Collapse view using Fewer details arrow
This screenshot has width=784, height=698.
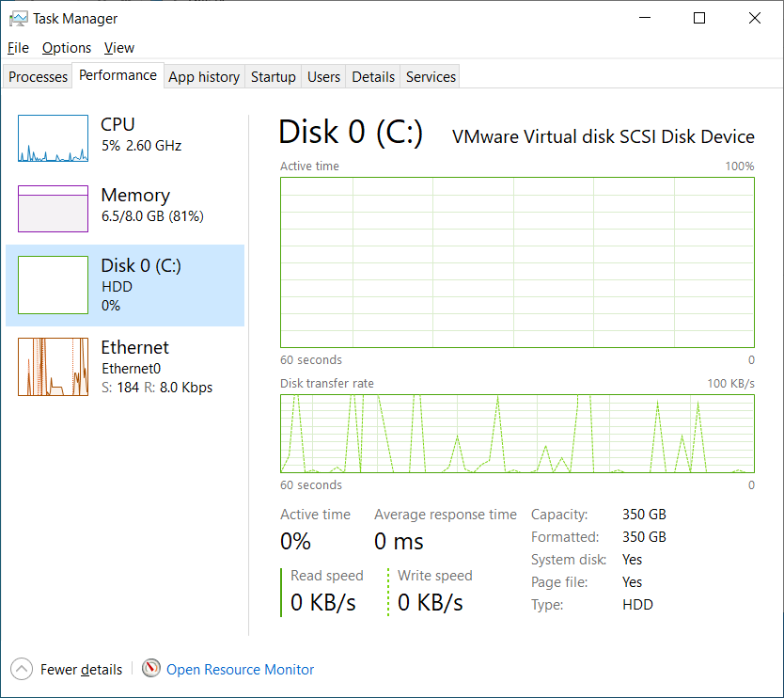point(22,670)
